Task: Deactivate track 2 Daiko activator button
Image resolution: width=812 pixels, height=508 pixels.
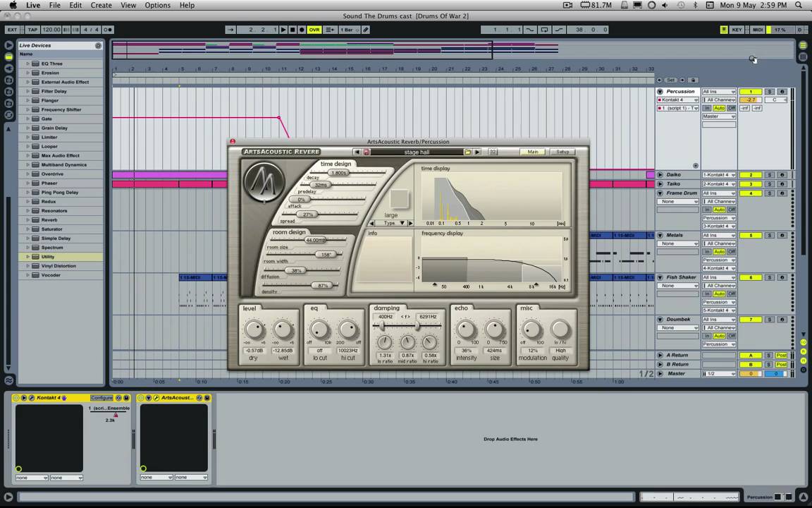Action: tap(751, 175)
